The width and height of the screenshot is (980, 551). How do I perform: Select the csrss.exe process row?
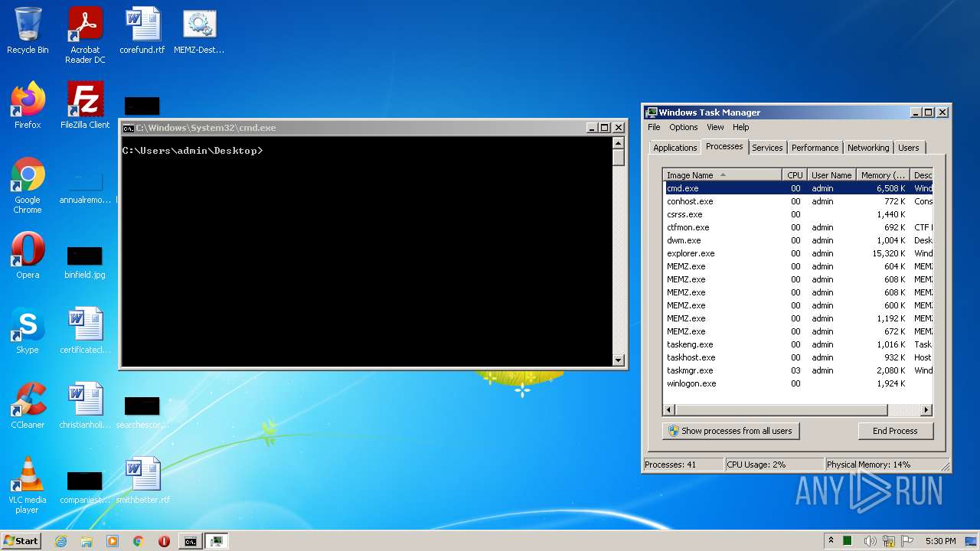click(x=798, y=214)
